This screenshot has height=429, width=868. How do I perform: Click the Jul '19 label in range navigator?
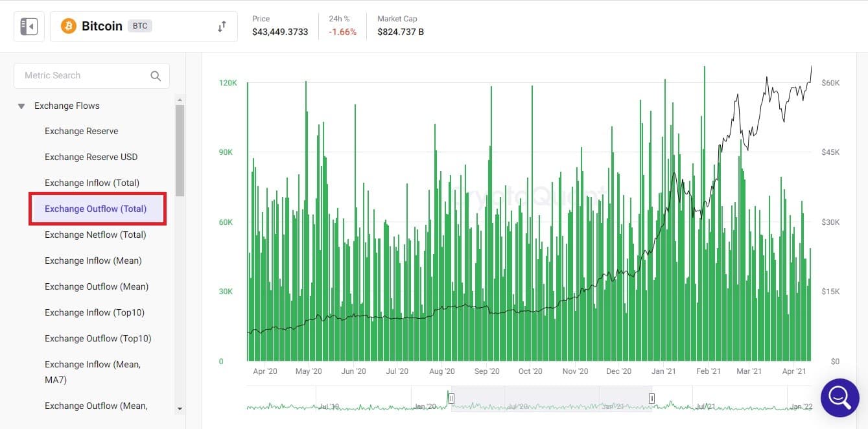[329, 406]
